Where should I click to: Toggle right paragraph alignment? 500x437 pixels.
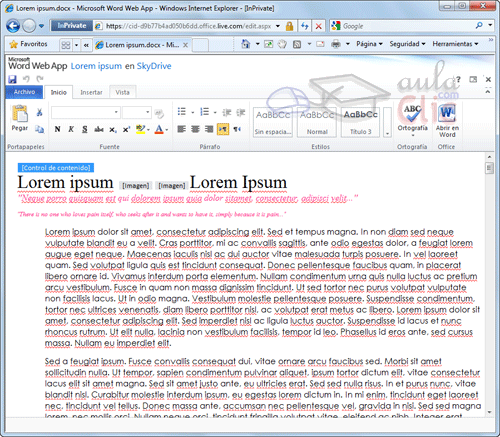(209, 129)
